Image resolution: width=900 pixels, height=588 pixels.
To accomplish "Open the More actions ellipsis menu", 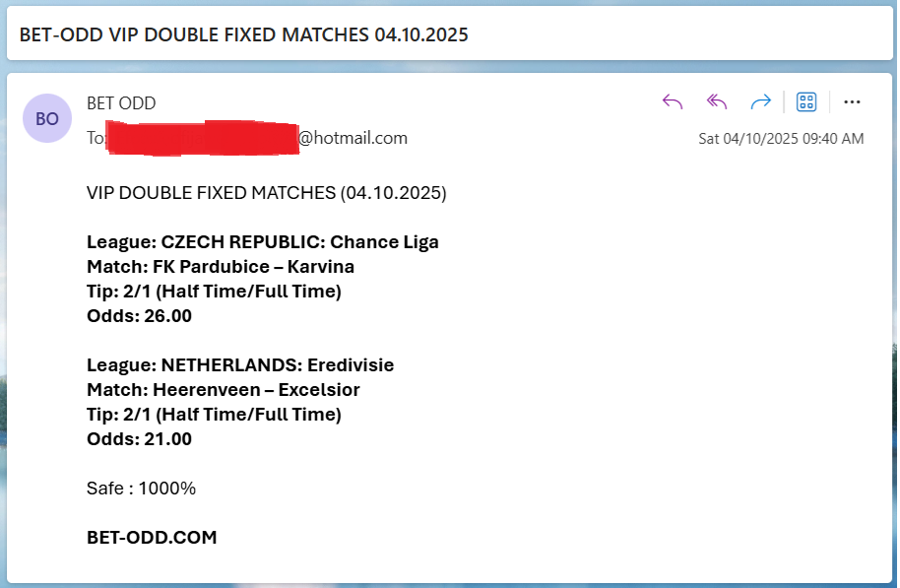I will [853, 102].
